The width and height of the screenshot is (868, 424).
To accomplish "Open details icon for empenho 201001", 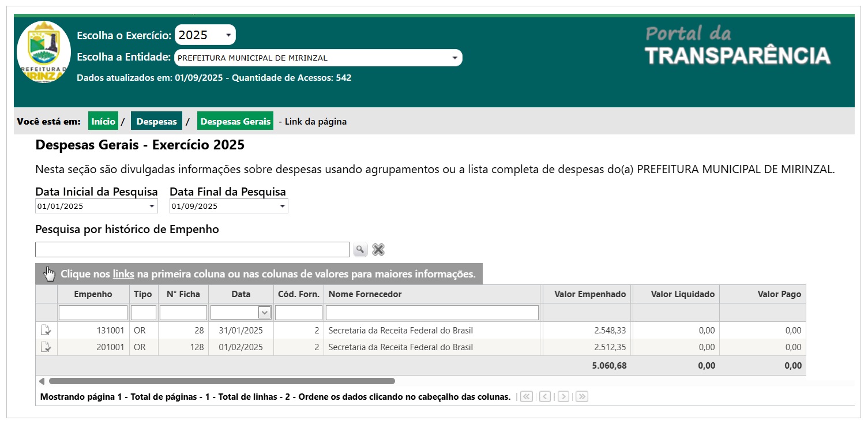I will coord(46,347).
